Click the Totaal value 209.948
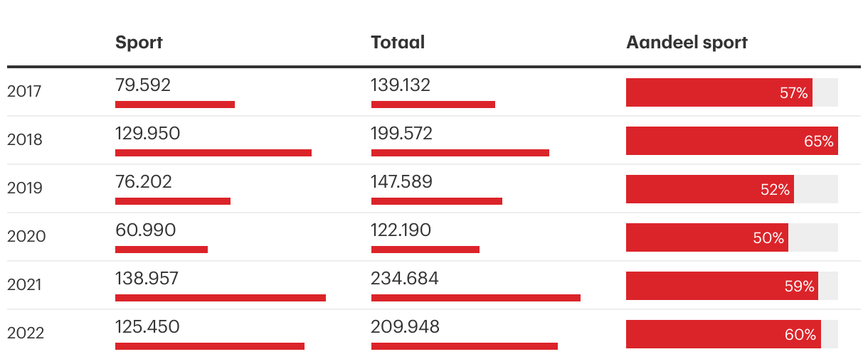 405,327
